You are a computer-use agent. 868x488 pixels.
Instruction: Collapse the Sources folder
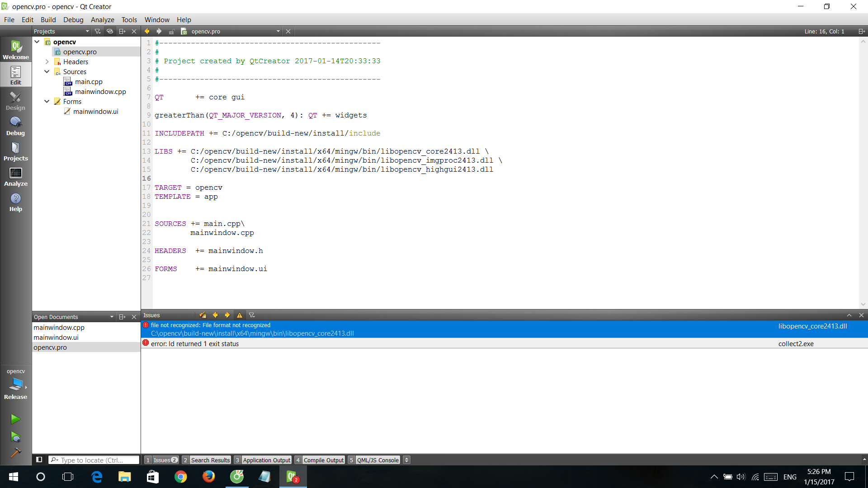tap(47, 71)
